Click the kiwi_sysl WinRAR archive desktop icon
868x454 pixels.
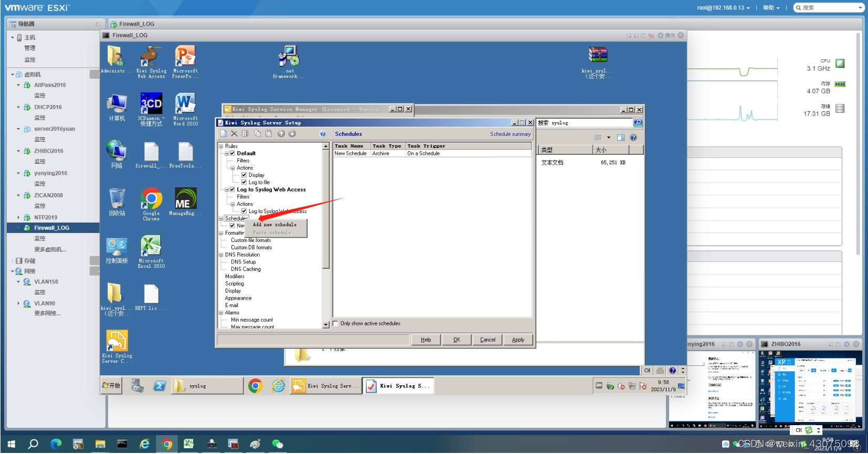(x=598, y=62)
